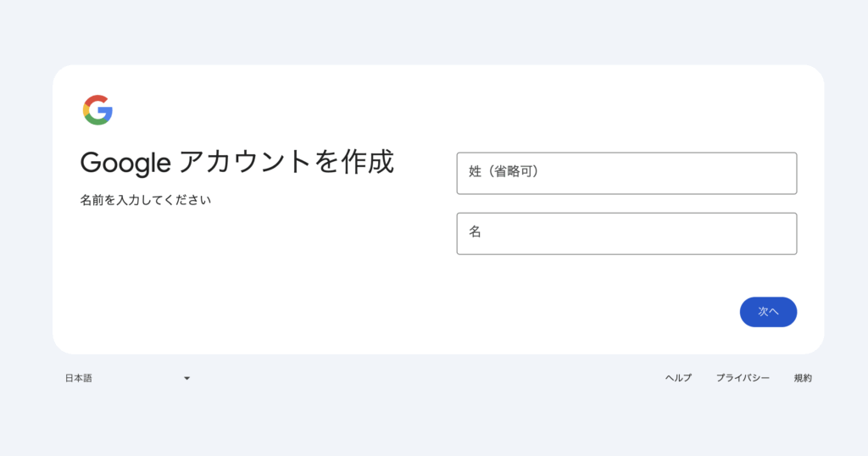Click blank footer space between 日本語 and ヘルプ
This screenshot has height=456, width=868.
click(424, 378)
